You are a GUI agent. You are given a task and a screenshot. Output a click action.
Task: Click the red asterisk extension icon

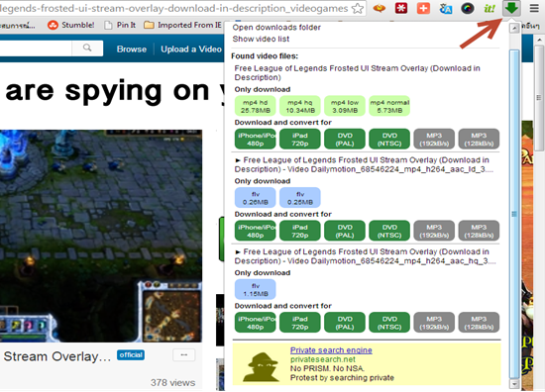tap(401, 8)
